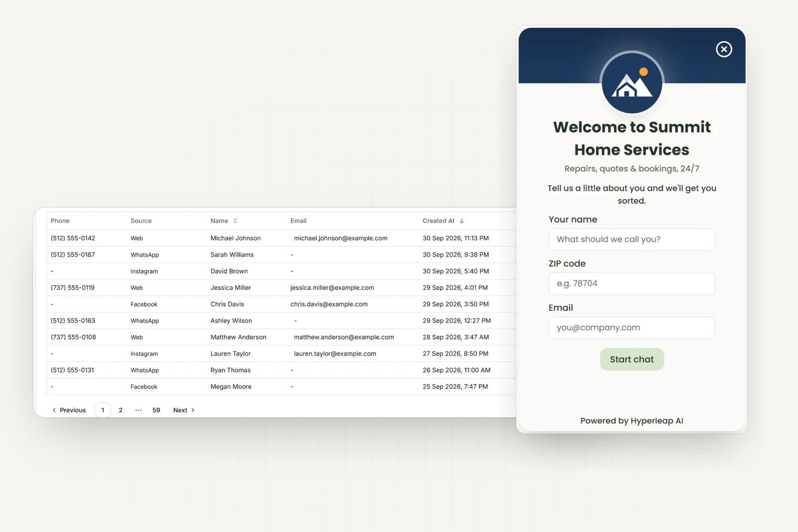Select the Sarah Williams name cell

click(232, 255)
